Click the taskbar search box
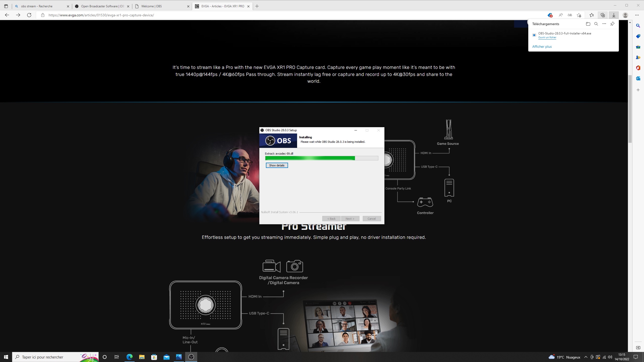 pos(55,357)
